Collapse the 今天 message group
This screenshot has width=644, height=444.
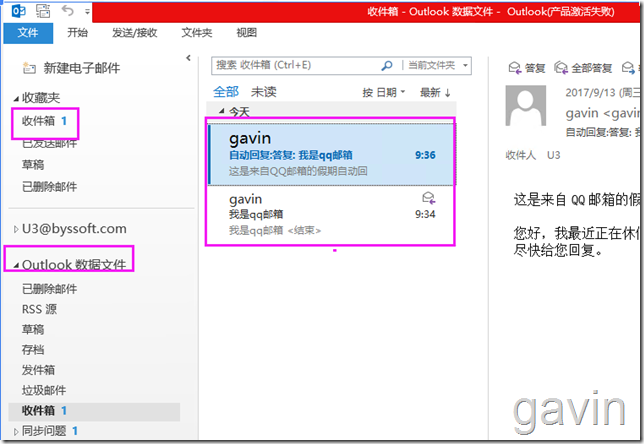[222, 111]
